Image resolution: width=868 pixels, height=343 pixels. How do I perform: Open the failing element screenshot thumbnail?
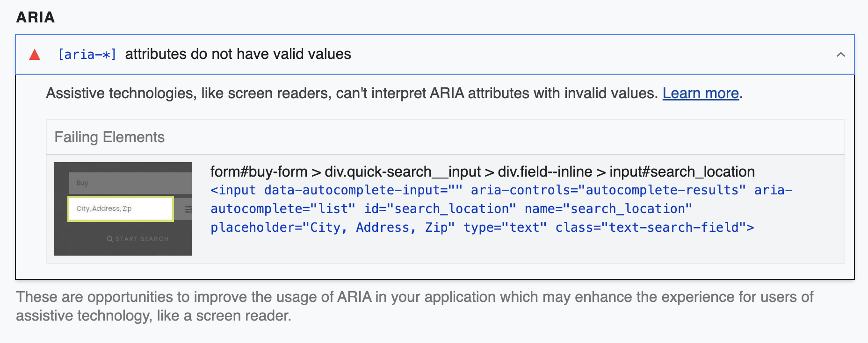(x=123, y=209)
